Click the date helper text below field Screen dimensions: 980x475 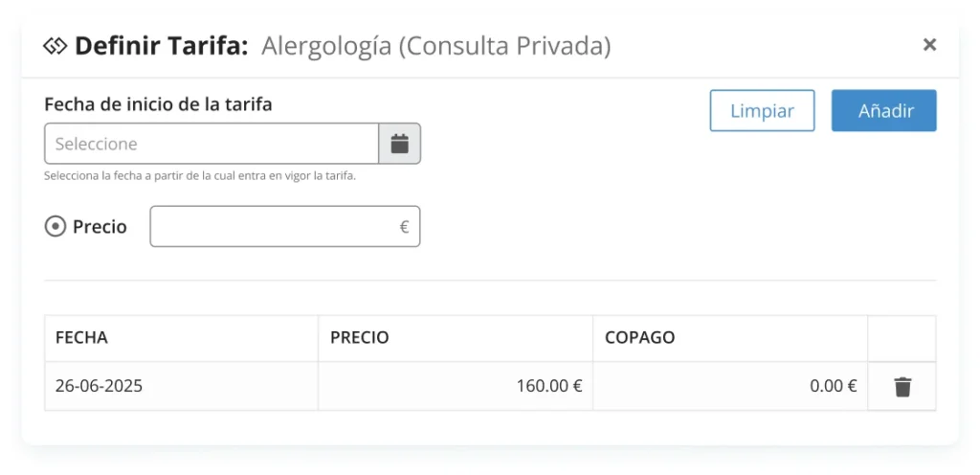[x=200, y=176]
